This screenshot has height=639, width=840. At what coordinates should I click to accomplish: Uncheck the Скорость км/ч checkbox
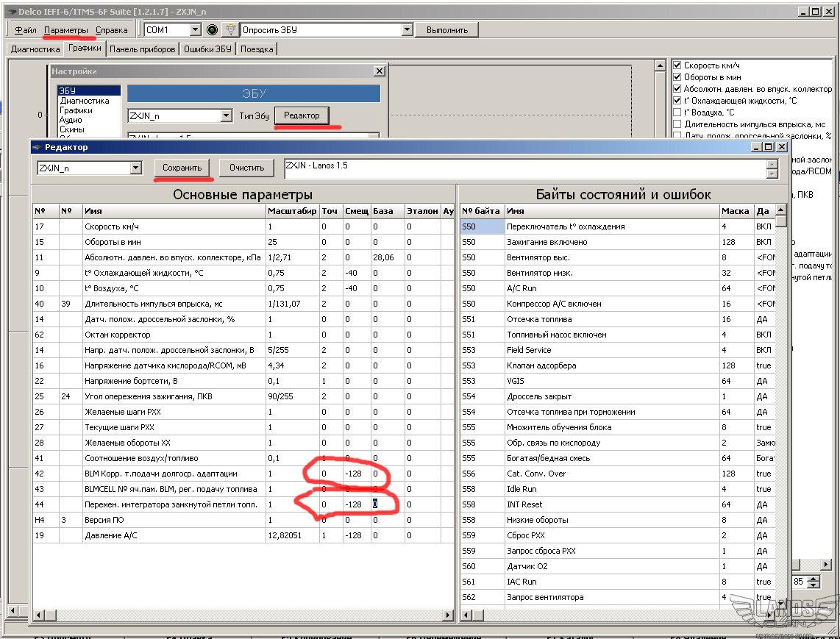coord(677,65)
